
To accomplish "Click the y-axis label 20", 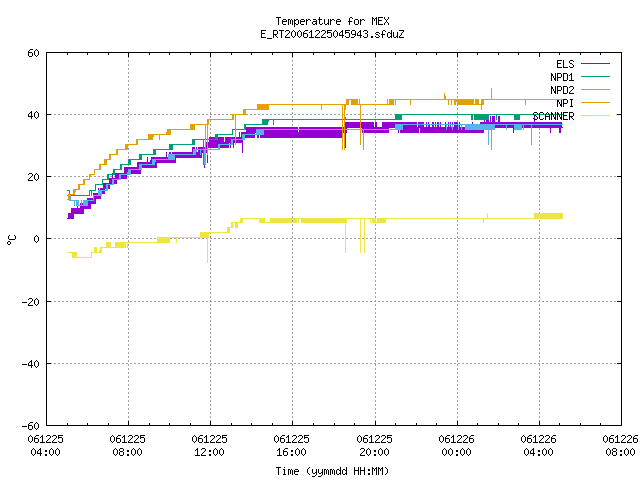I will tap(33, 177).
